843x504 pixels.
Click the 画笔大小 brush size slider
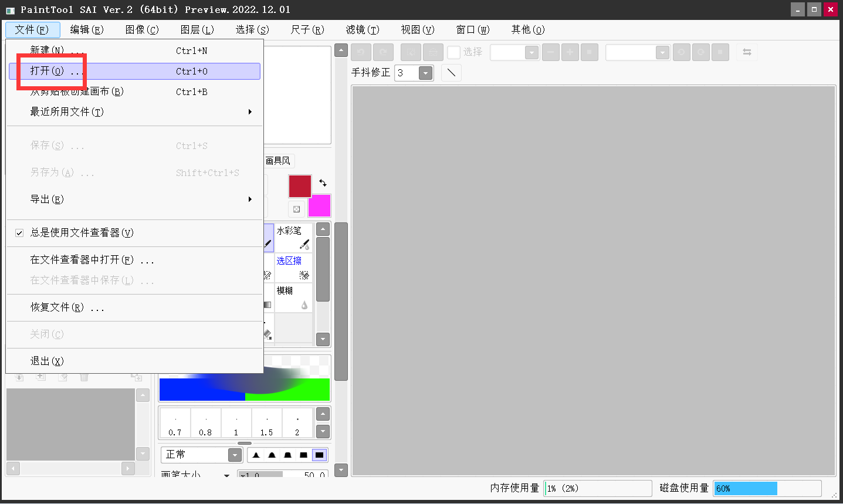282,474
